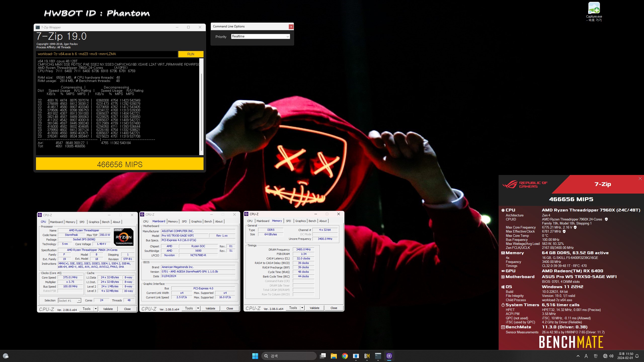This screenshot has width=644, height=362.
Task: Click the network globe tray icon
Action: (605, 356)
